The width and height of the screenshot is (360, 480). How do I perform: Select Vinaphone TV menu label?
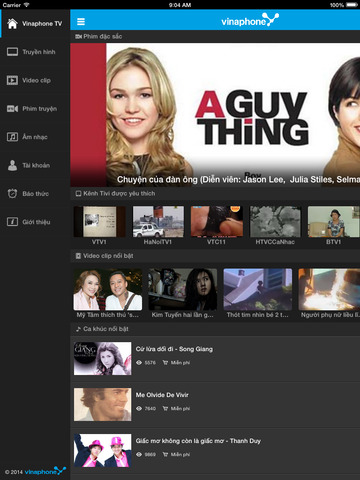point(42,24)
